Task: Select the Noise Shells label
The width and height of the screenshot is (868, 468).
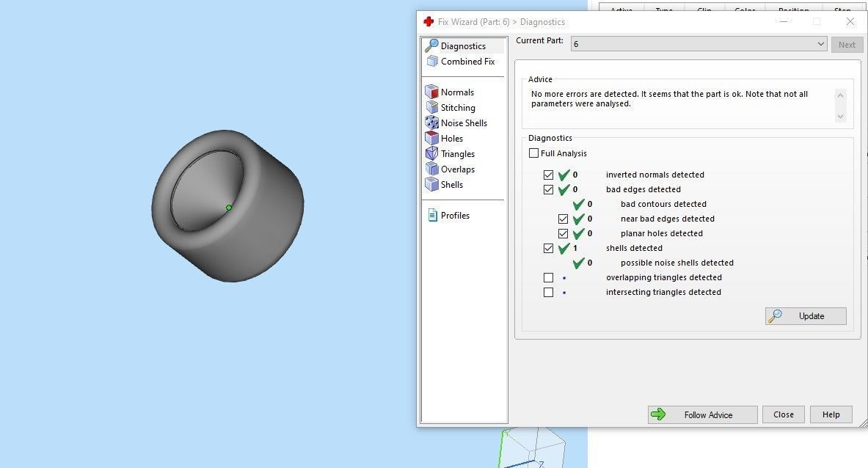Action: pyautogui.click(x=464, y=123)
